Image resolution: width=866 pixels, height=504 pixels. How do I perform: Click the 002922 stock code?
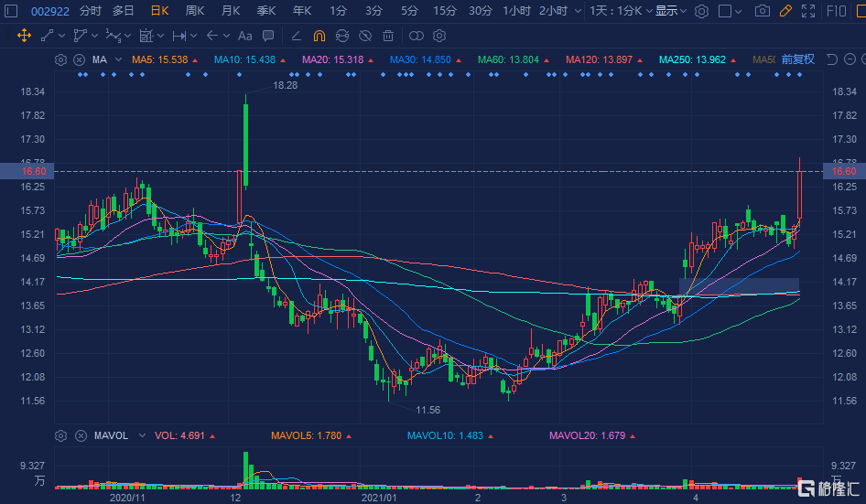pos(50,11)
